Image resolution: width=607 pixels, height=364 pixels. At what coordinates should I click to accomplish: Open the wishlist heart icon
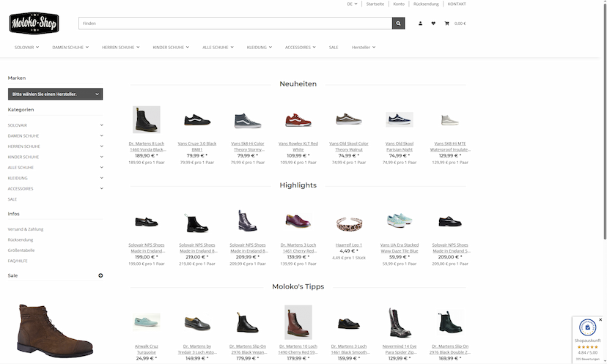(x=433, y=23)
